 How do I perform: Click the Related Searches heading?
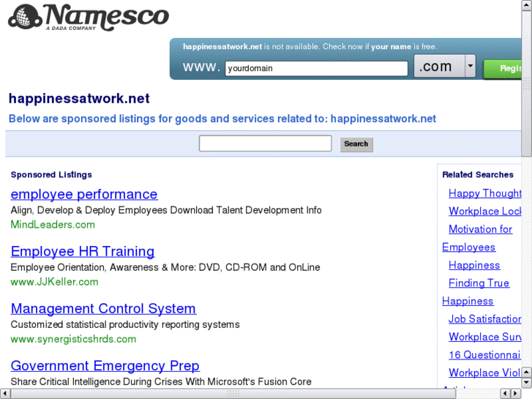coord(478,174)
